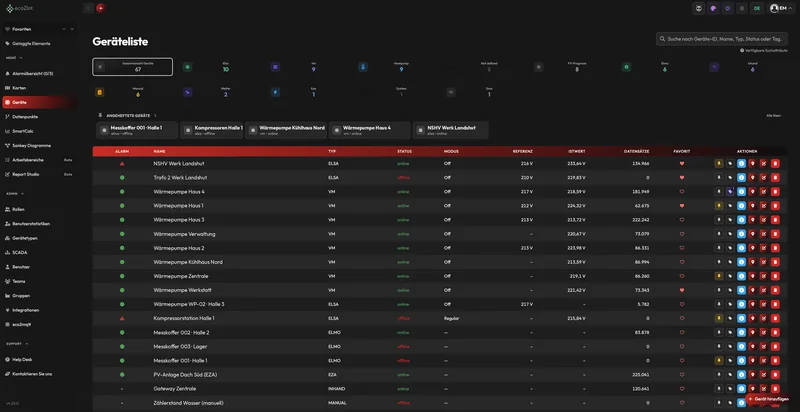Open Gerätetypen in the sidebar

(25, 238)
